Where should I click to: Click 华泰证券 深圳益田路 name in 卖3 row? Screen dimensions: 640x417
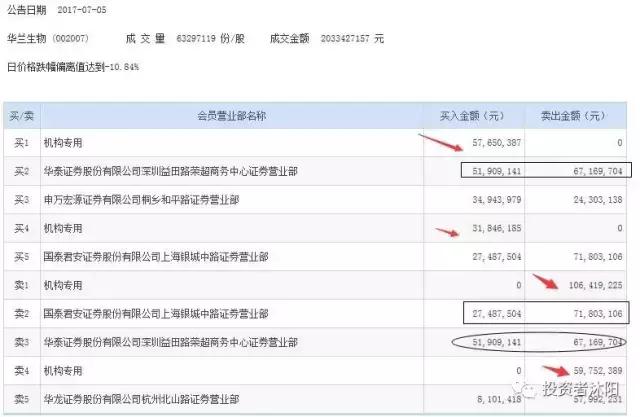tap(171, 342)
